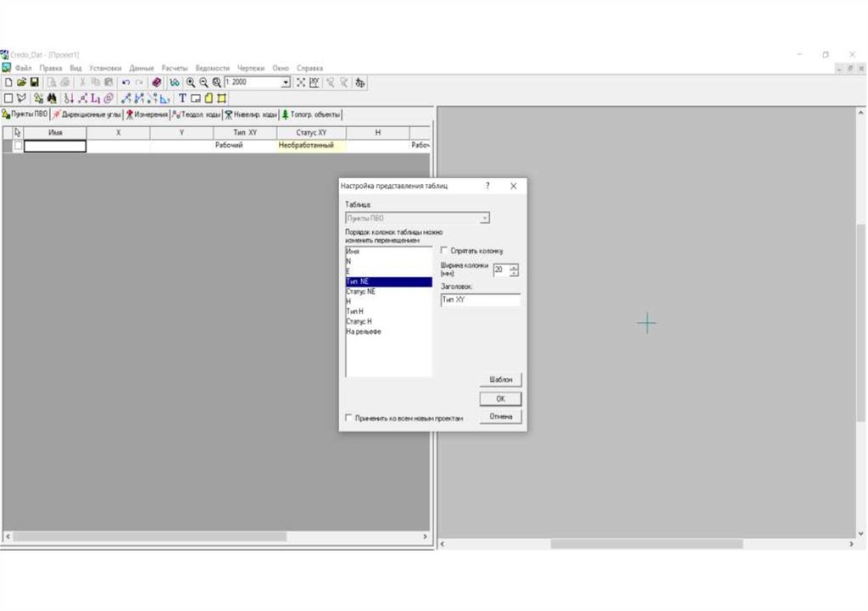Click the binoculars search icon
The image size is (868, 611).
52,98
